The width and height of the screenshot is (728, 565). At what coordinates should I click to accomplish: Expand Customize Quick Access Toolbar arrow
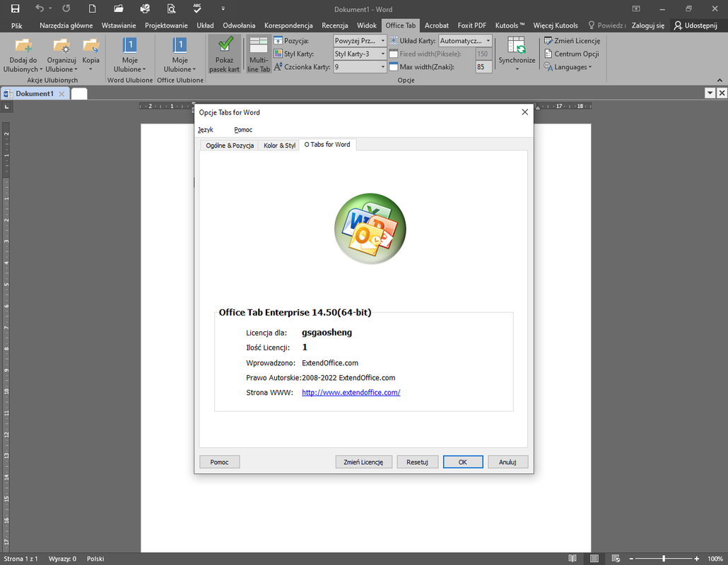tap(223, 8)
